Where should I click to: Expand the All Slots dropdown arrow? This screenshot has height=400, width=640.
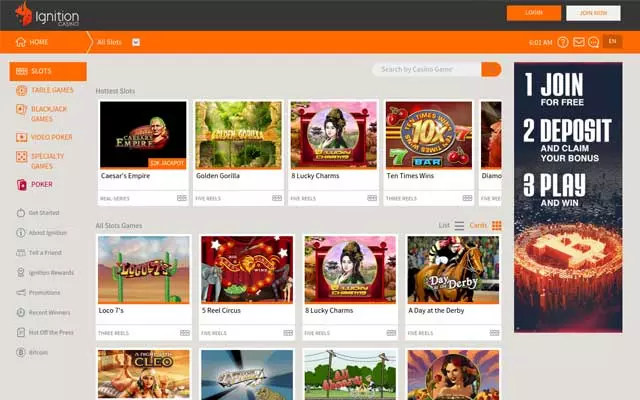click(x=136, y=42)
